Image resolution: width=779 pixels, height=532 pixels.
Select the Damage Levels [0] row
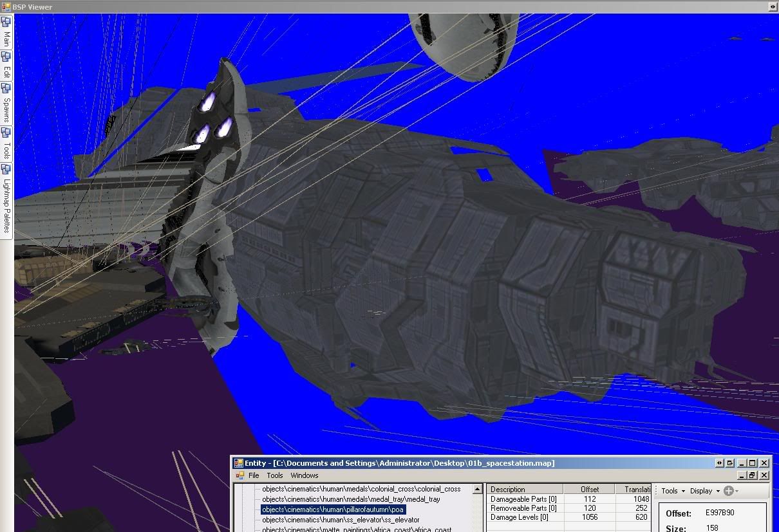[x=569, y=517]
